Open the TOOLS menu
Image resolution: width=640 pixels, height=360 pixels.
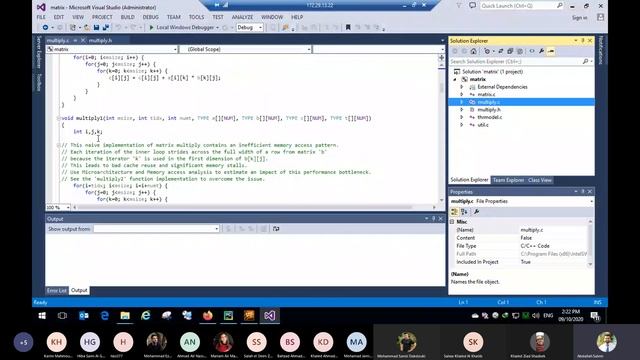coord(196,17)
